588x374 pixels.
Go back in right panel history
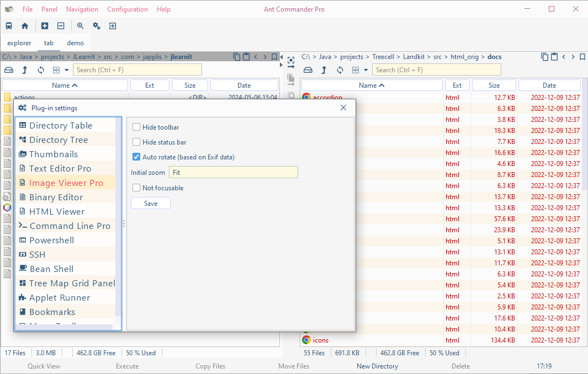pos(564,57)
